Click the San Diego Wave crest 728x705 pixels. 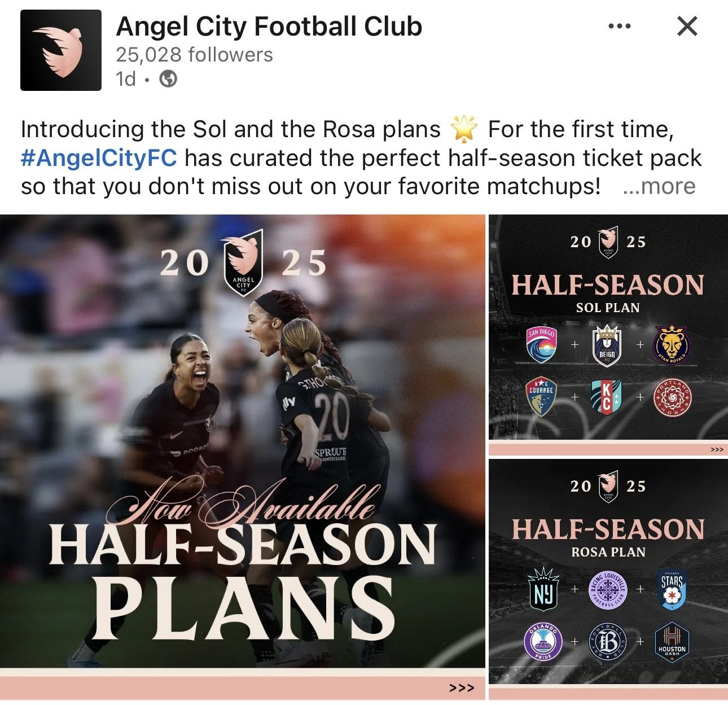[x=542, y=344]
